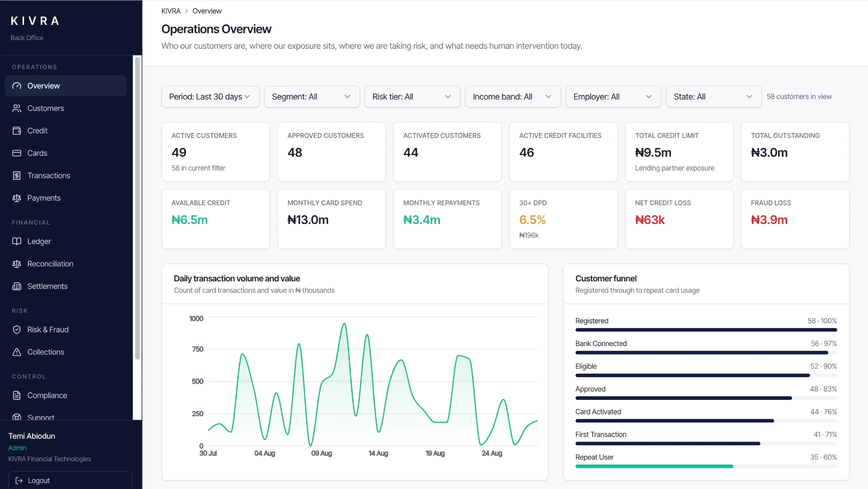The width and height of the screenshot is (868, 489).
Task: Click the 'Bank Connected' funnel label
Action: coord(601,344)
